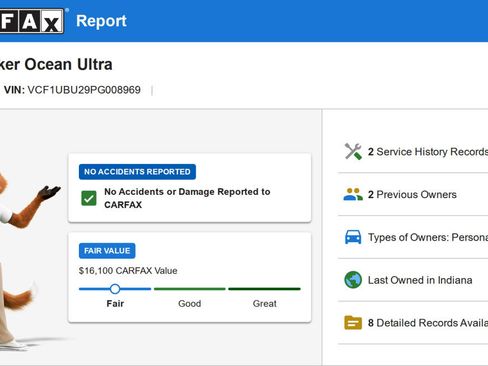Image resolution: width=488 pixels, height=366 pixels.
Task: Click the FAIR VALUE badge
Action: tap(107, 251)
